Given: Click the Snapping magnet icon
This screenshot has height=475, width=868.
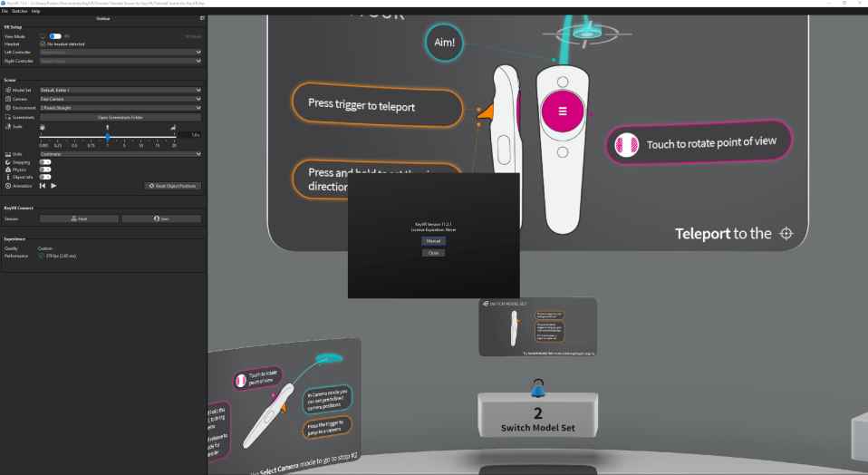Looking at the screenshot, I should point(8,161).
